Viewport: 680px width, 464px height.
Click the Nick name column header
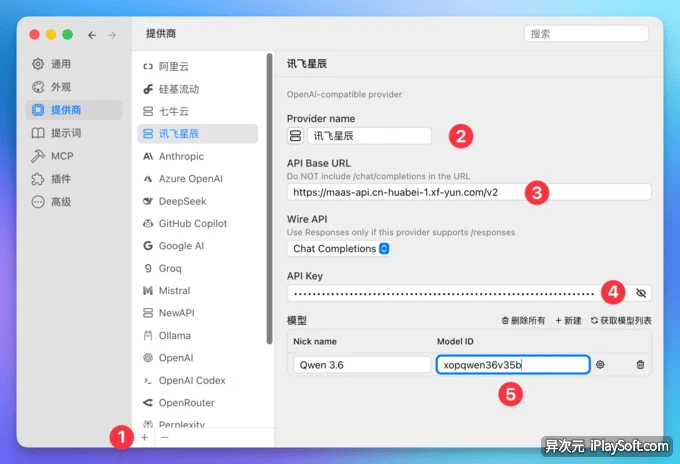315,342
